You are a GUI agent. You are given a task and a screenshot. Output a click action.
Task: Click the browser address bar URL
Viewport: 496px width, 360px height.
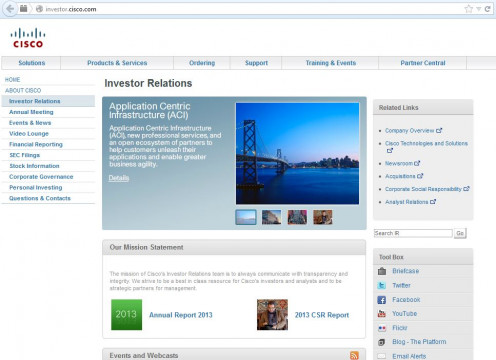pyautogui.click(x=71, y=9)
